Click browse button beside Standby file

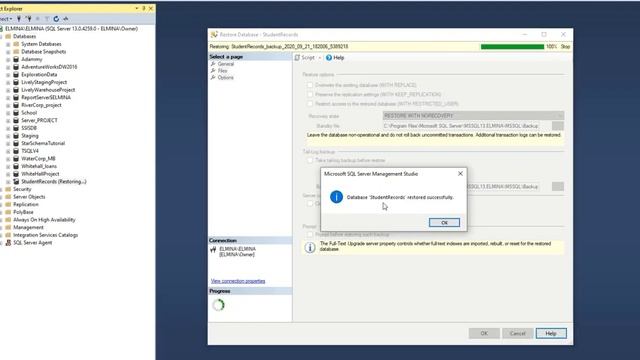click(558, 126)
